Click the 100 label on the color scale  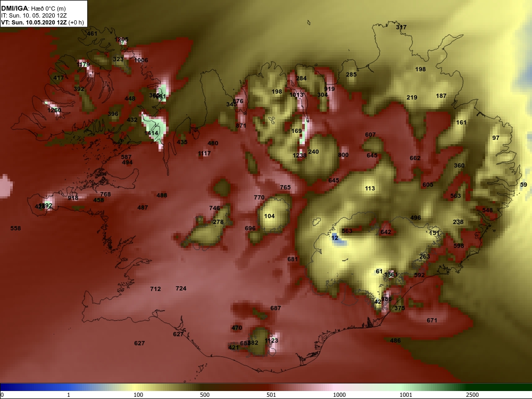click(x=138, y=395)
